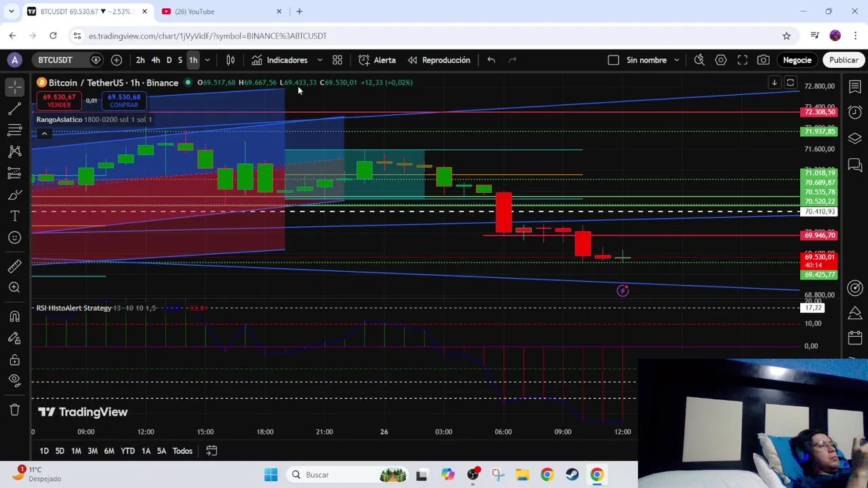
Task: Select the Todos date range
Action: (x=182, y=451)
